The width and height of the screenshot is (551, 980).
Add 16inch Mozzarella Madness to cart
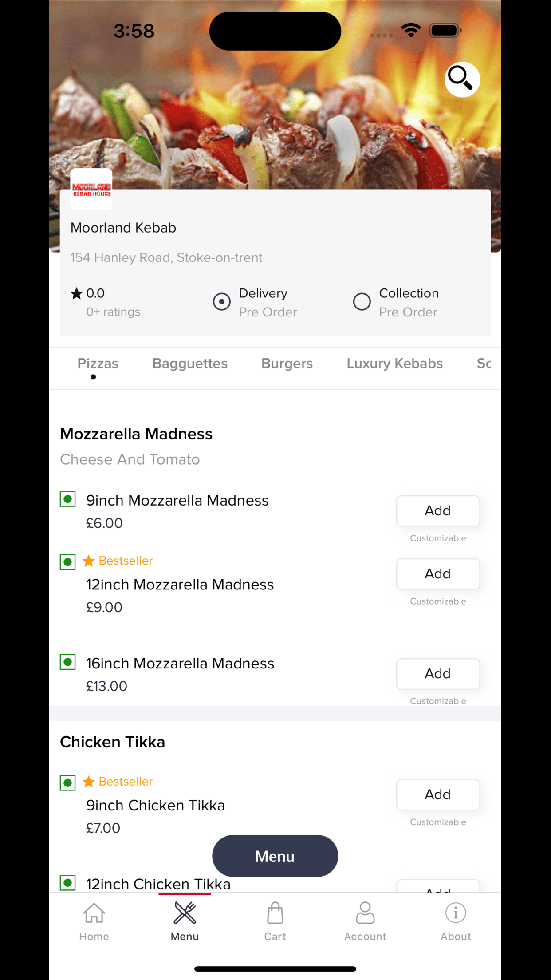(x=438, y=674)
